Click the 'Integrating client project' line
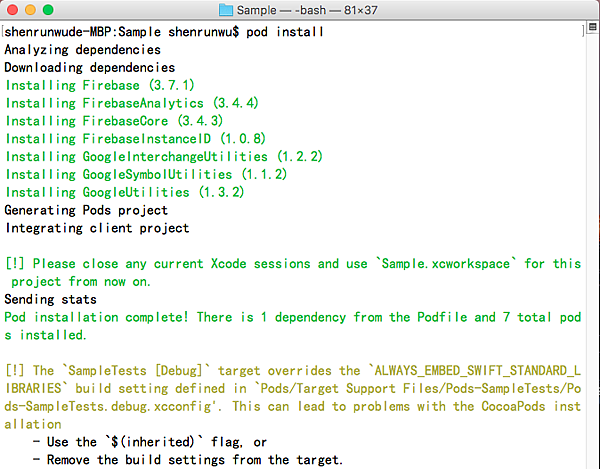600x469 pixels. tap(97, 229)
